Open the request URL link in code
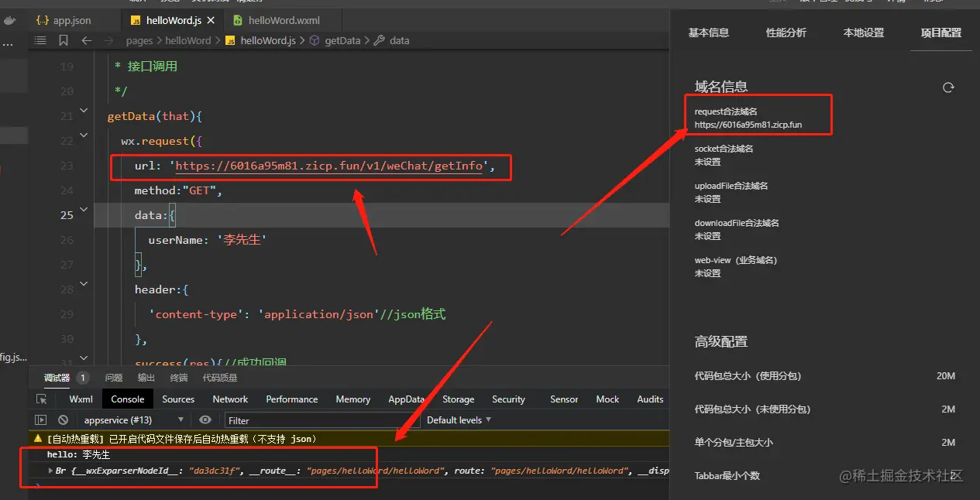Viewport: 980px width, 500px height. coord(329,166)
